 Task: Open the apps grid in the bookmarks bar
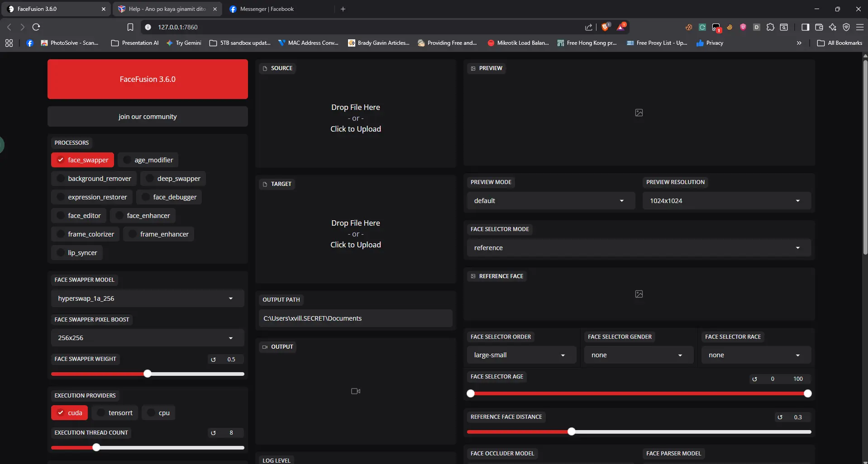coord(9,43)
